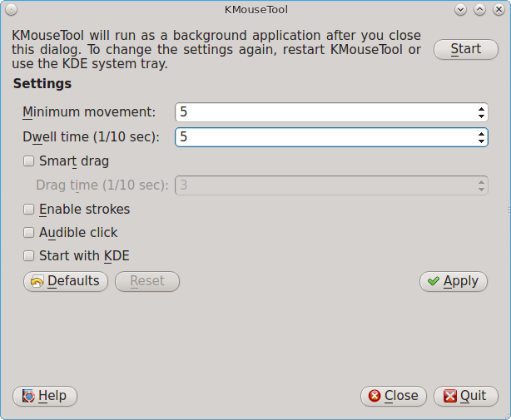Viewport: 511px width, 420px height.
Task: Increase Minimum movement with up arrow
Action: click(x=481, y=109)
